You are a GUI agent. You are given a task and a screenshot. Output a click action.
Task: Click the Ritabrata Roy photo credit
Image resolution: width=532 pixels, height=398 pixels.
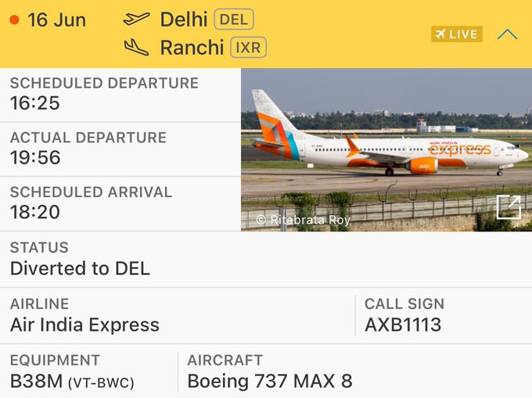(304, 220)
